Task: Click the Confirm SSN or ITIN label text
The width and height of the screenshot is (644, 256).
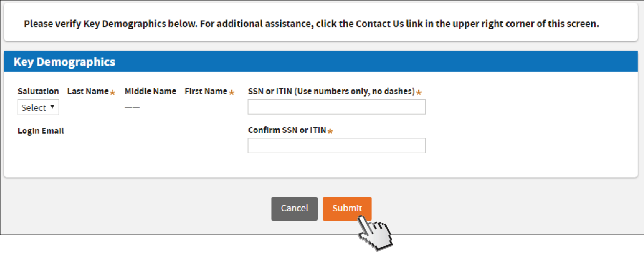Action: (287, 130)
